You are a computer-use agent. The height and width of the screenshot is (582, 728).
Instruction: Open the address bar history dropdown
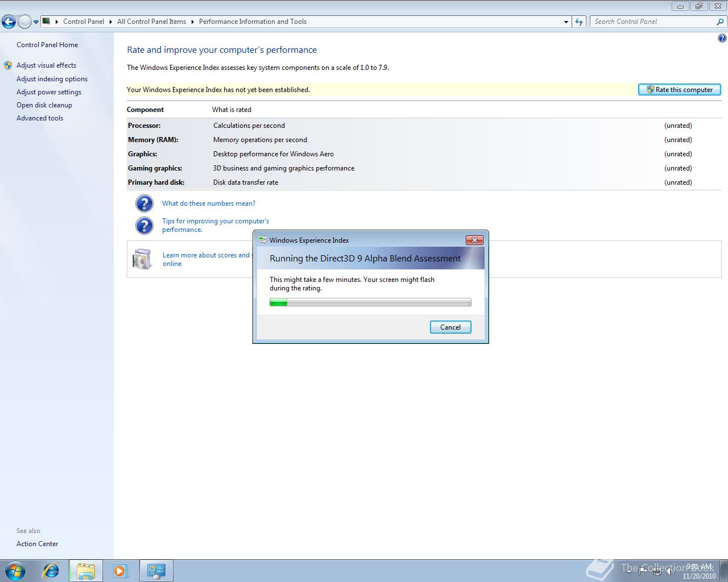pos(566,22)
